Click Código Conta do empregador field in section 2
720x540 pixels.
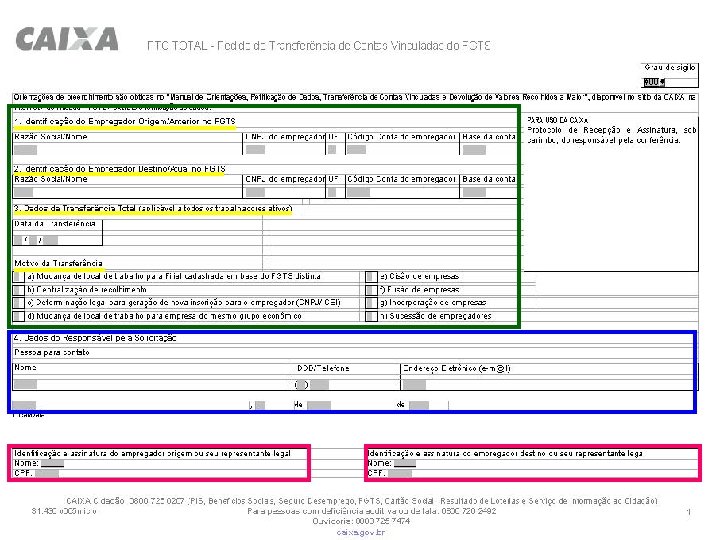358,192
